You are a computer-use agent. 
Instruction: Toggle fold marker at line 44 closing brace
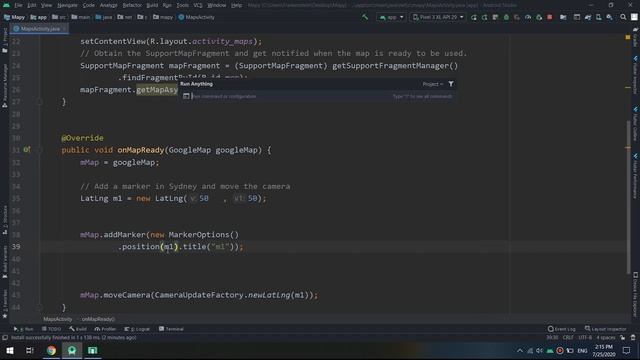coord(39,307)
